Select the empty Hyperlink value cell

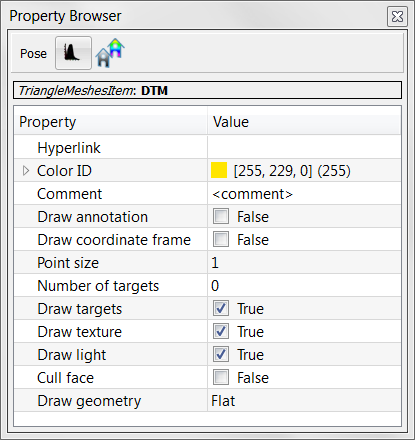[304, 148]
